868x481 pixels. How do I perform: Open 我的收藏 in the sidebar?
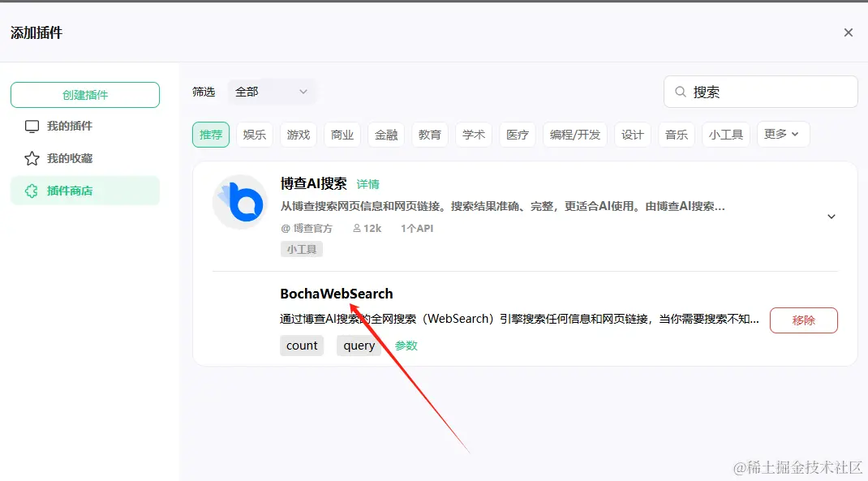pos(85,158)
